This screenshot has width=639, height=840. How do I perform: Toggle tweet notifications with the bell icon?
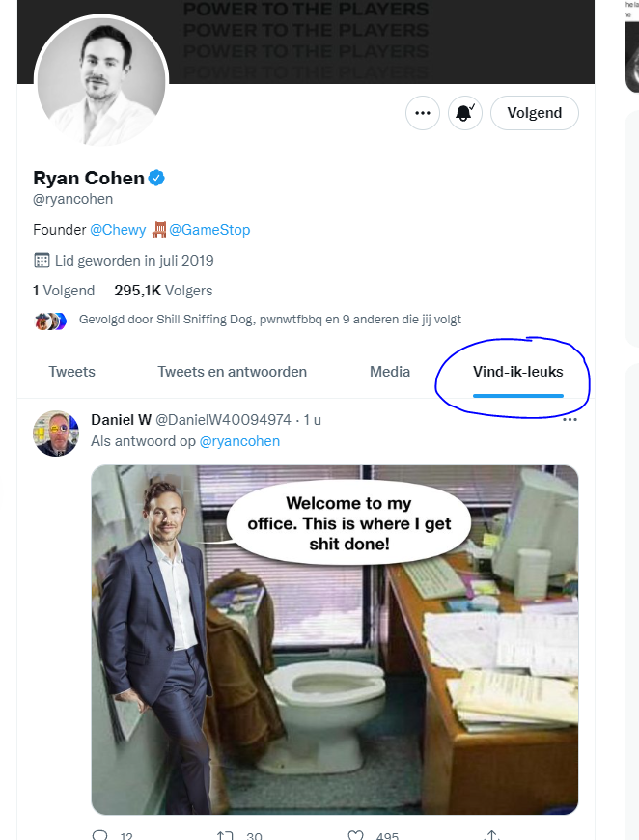coord(464,112)
